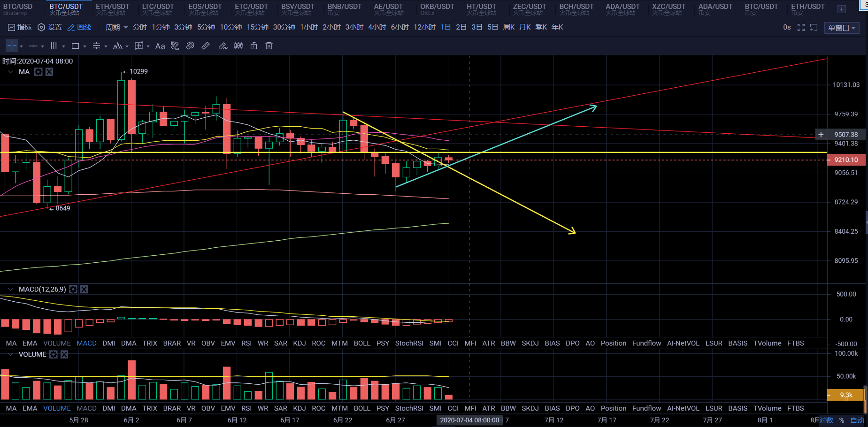Expand the crosshair tool options arrow
The height and width of the screenshot is (427, 868).
(x=21, y=46)
